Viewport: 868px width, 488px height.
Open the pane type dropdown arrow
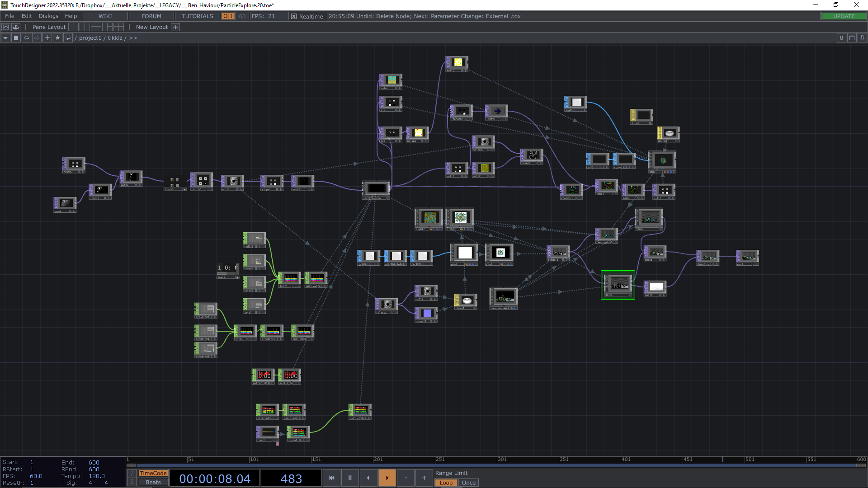pyautogui.click(x=5, y=38)
